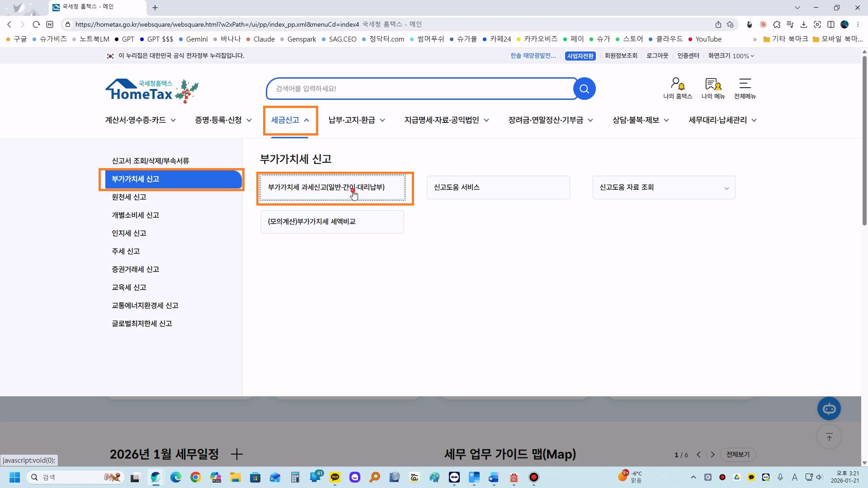
Task: Expand 납부·고지·환급 menu
Action: 357,120
